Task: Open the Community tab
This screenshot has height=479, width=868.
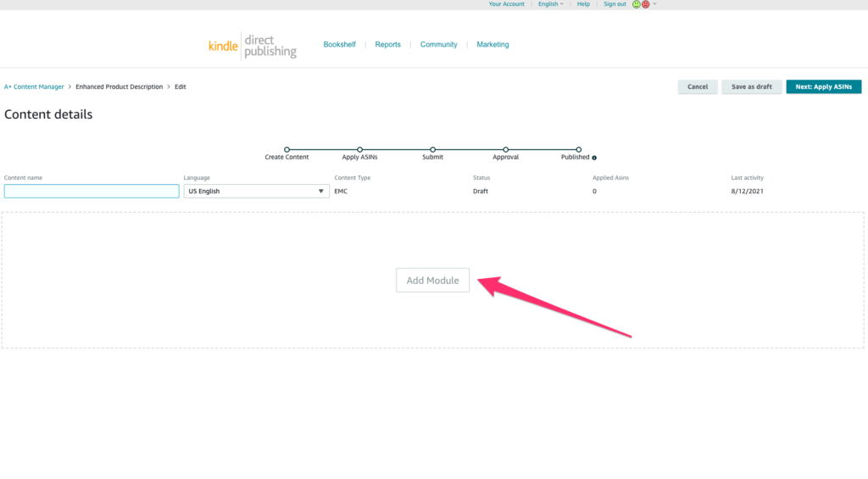Action: click(438, 45)
